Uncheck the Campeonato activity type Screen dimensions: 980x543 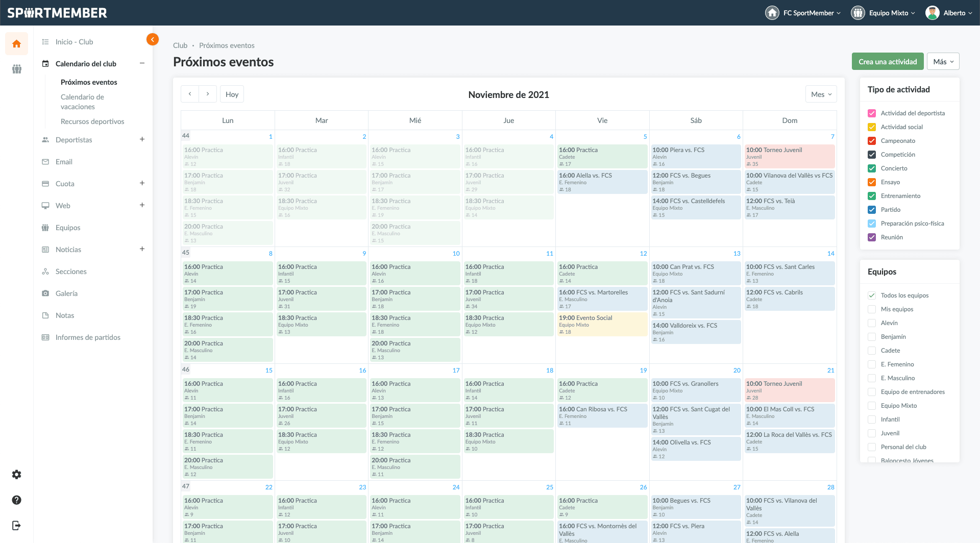pyautogui.click(x=872, y=141)
